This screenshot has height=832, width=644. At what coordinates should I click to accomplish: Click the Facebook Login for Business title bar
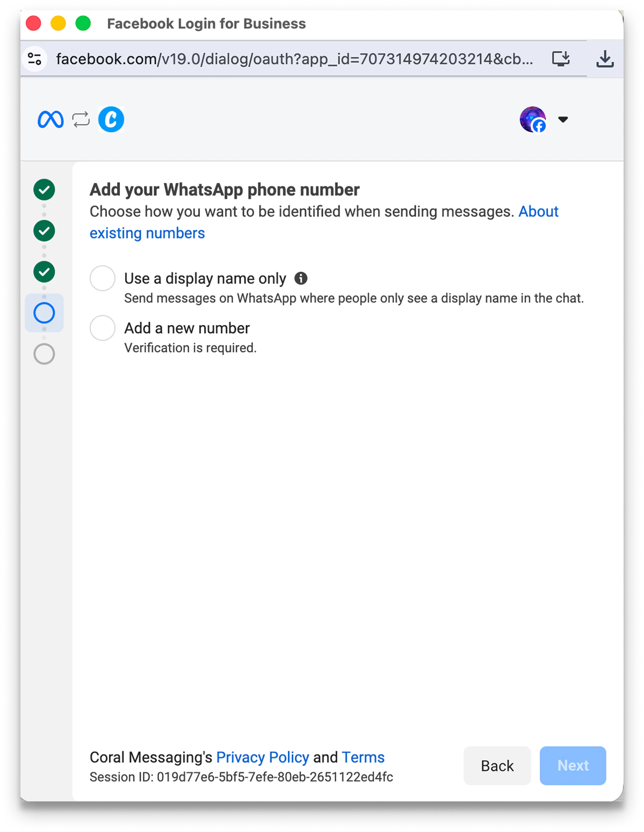click(206, 24)
